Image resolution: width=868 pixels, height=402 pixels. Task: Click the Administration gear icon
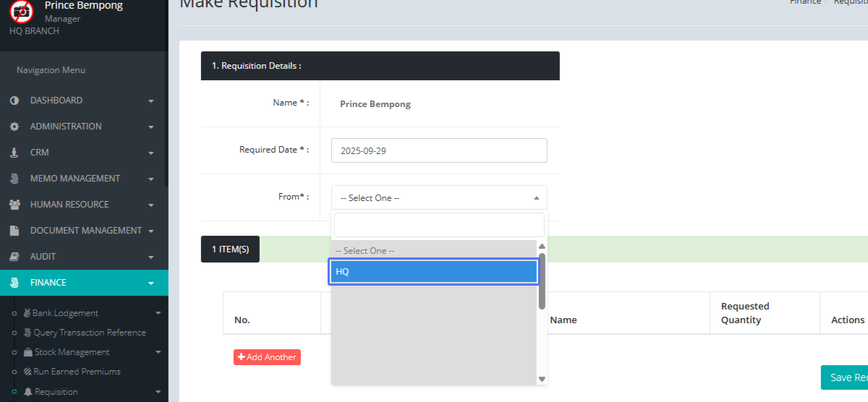tap(14, 127)
